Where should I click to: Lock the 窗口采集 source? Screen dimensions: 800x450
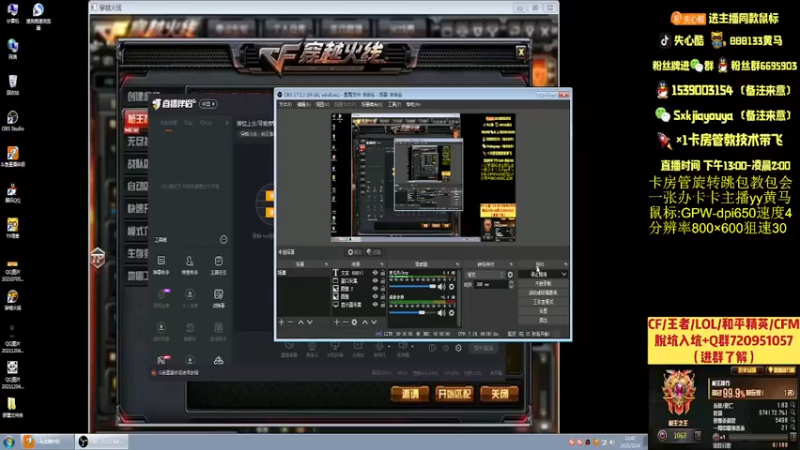pos(383,281)
